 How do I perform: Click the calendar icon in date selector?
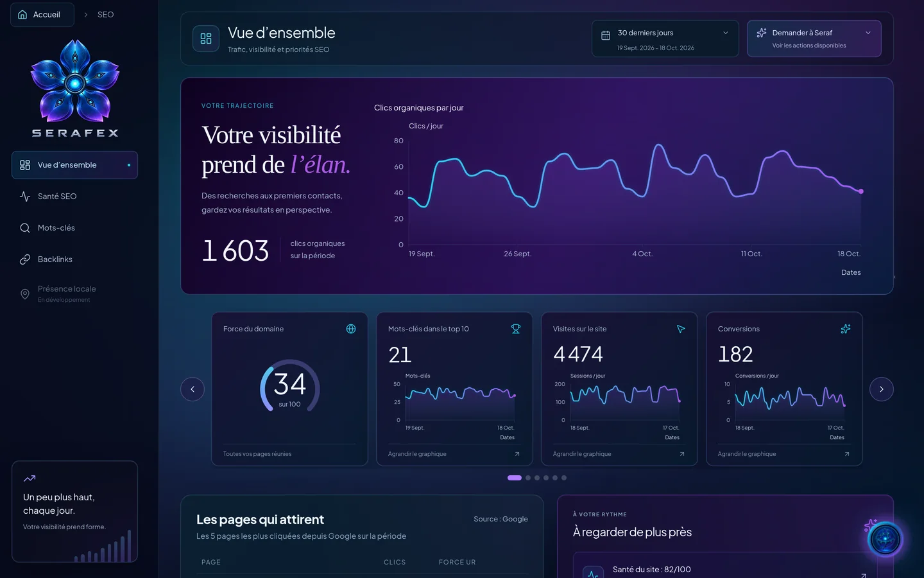(x=606, y=35)
